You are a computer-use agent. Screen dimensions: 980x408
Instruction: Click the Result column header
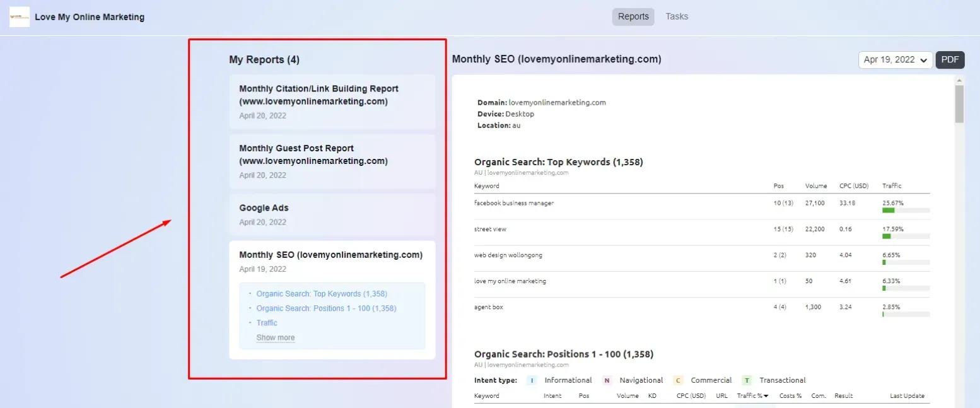click(x=843, y=396)
